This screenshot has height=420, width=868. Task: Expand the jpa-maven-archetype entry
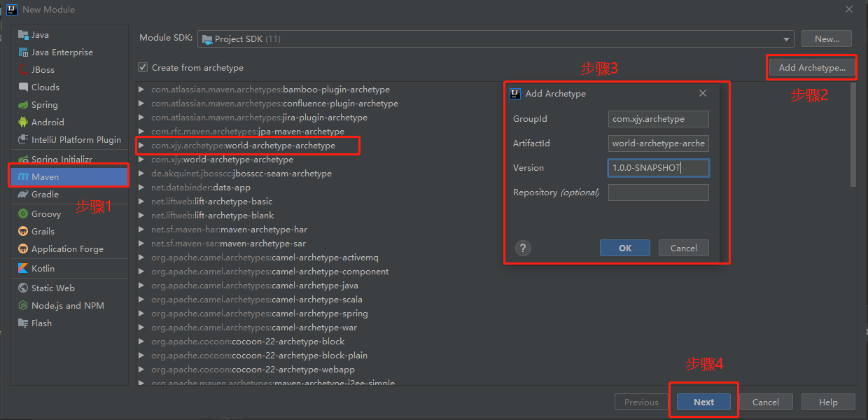tap(141, 132)
